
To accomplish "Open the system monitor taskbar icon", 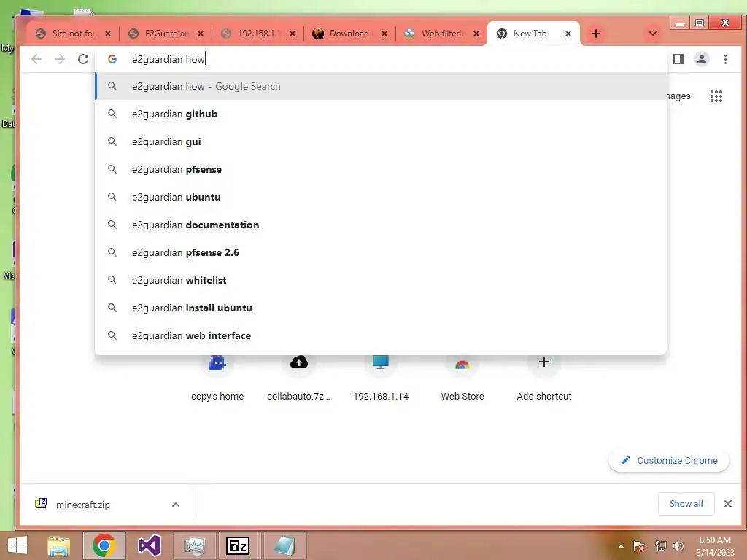I will 194,545.
